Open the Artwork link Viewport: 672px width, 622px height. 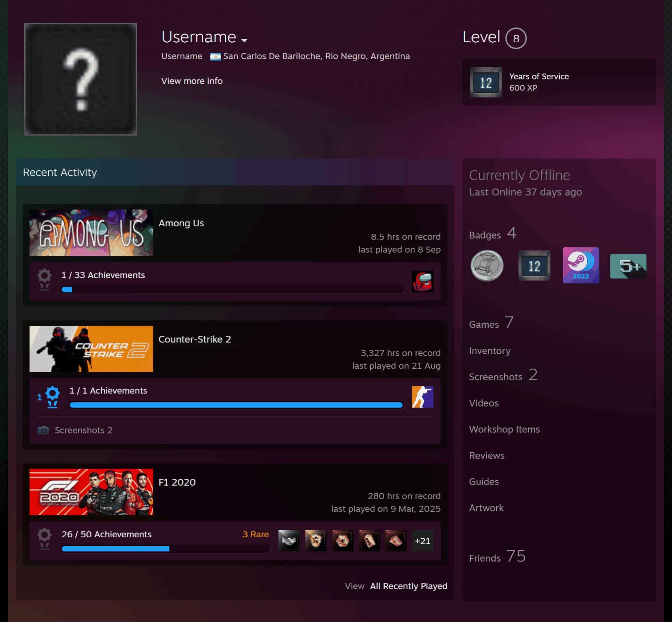click(486, 508)
